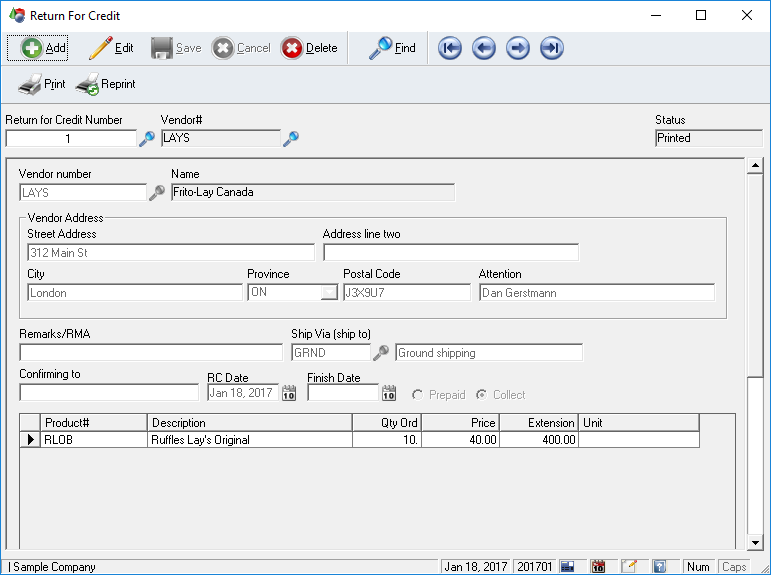
Task: Go to the previous record arrow
Action: tap(484, 48)
